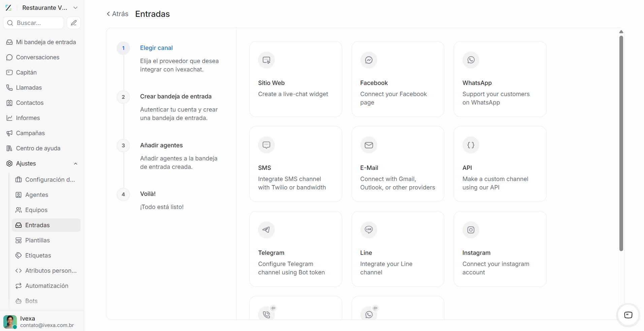Select the Instagram channel icon
Screen dimensions: 644x331
tap(471, 230)
